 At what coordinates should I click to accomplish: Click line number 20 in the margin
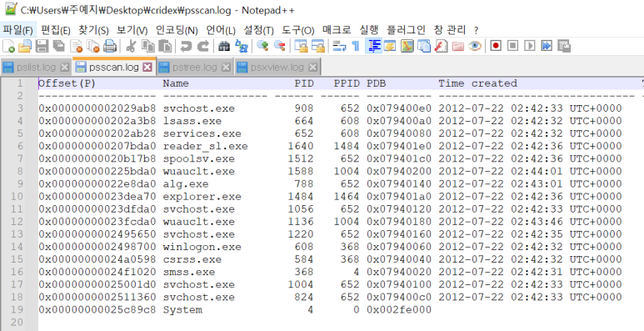[x=17, y=323]
